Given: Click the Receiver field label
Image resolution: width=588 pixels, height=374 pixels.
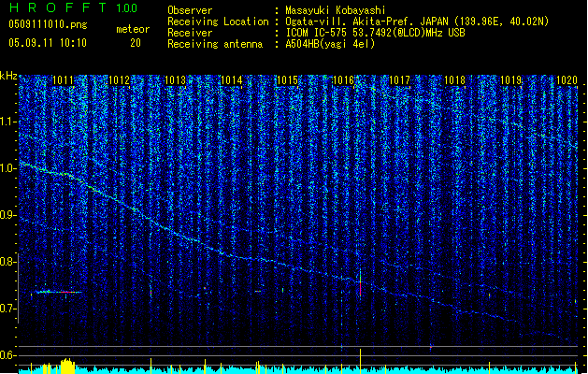Looking at the screenshot, I should coord(190,33).
